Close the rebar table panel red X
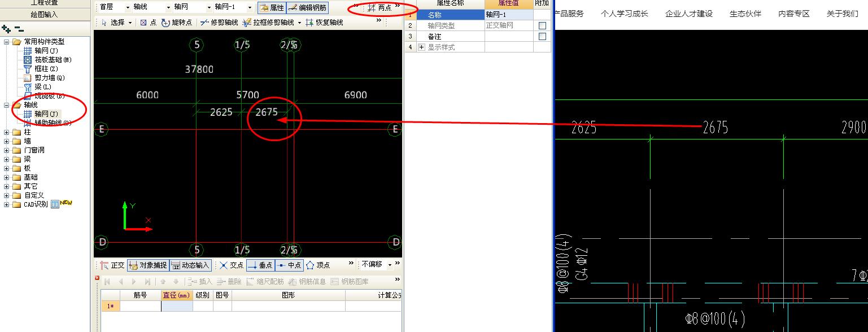 97,278
